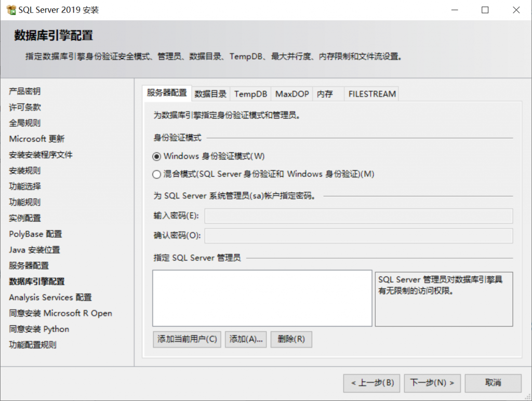532x401 pixels.
Task: Click the 确认密码 input field
Action: click(x=358, y=236)
